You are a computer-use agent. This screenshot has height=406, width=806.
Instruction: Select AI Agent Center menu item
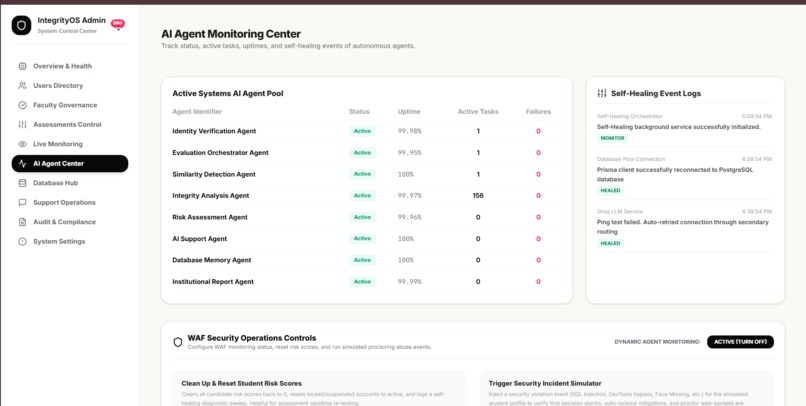[x=70, y=164]
